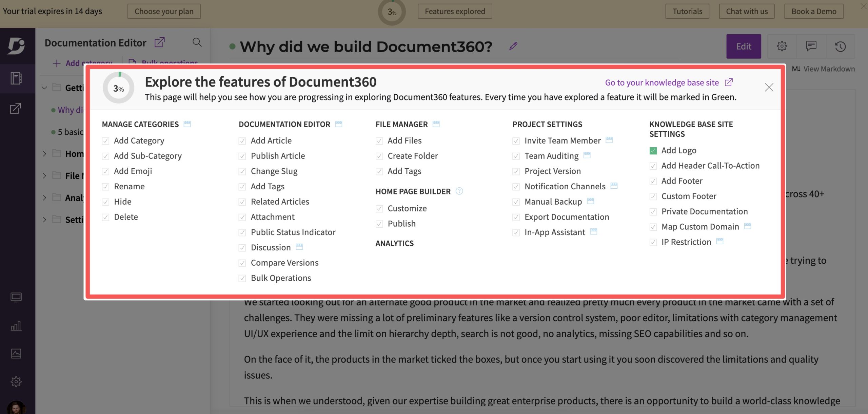Open article settings gear icon beside Edit
This screenshot has width=868, height=414.
(x=782, y=46)
